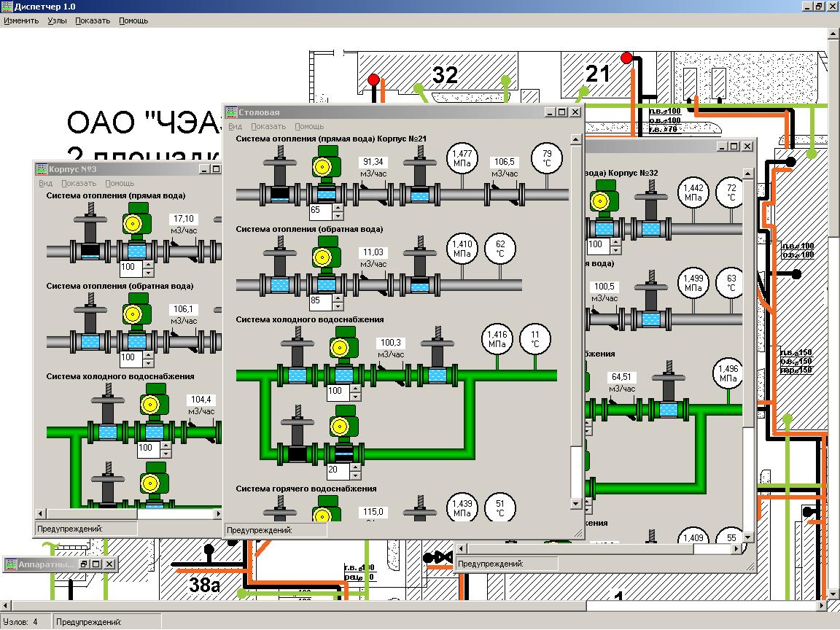Toggle the first valve in Корпус №3 direct heating

(x=90, y=250)
